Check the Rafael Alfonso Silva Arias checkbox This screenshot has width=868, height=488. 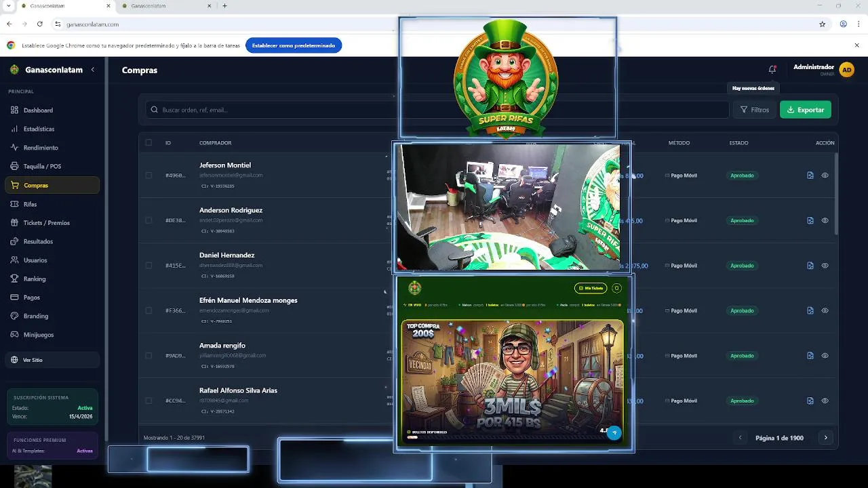pyautogui.click(x=149, y=401)
